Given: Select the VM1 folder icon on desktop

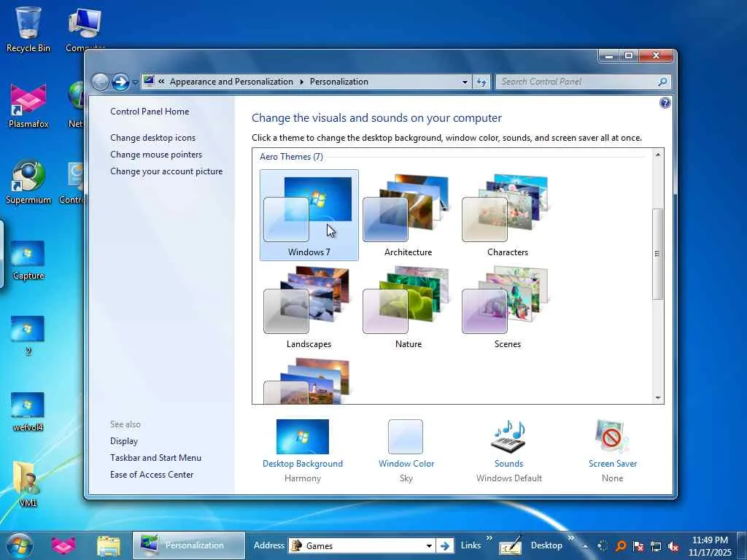Looking at the screenshot, I should click(27, 483).
